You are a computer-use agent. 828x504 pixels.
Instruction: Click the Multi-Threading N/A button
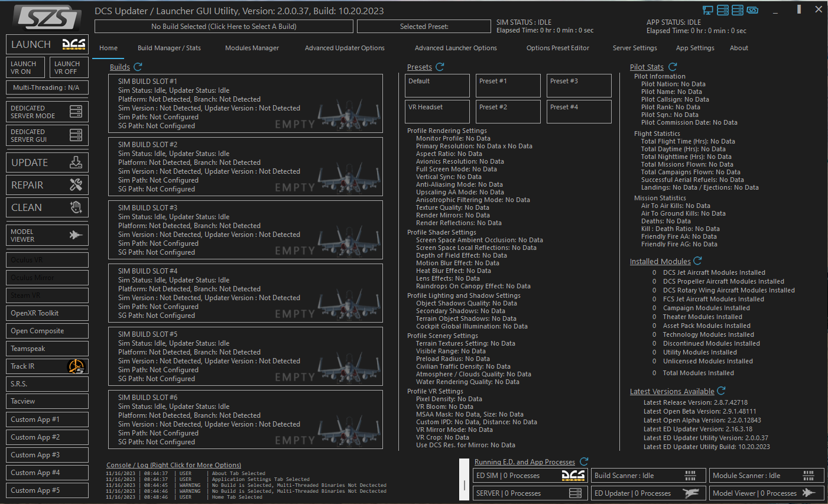[47, 87]
